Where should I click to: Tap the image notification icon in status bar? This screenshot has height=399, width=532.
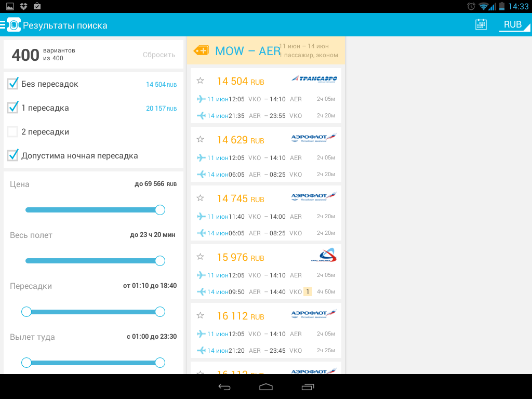point(10,6)
